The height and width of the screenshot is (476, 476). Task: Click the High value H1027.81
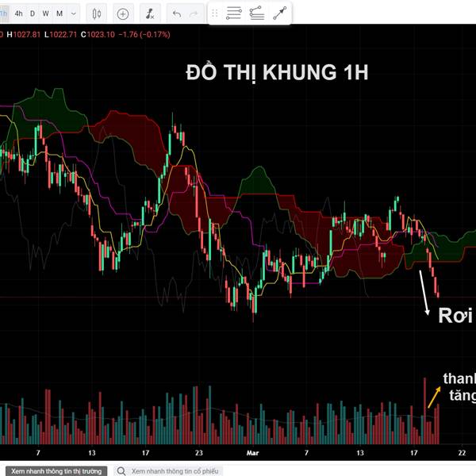[x=23, y=35]
